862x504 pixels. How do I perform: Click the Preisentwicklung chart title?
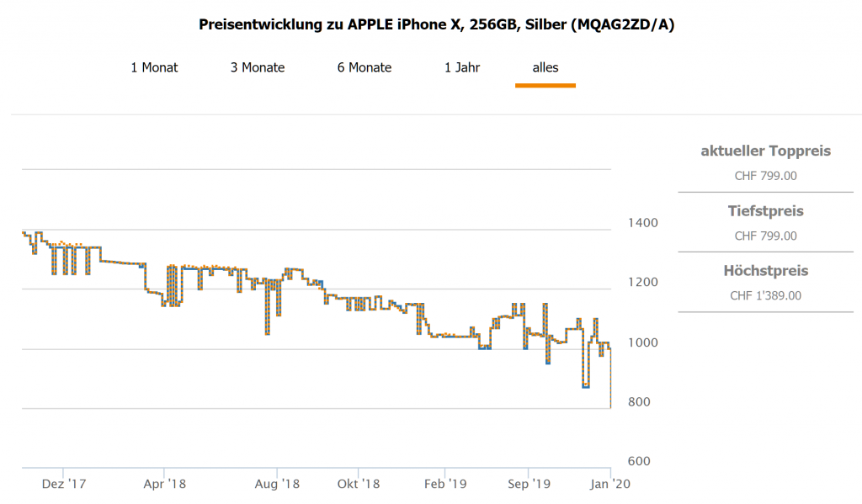coord(436,24)
